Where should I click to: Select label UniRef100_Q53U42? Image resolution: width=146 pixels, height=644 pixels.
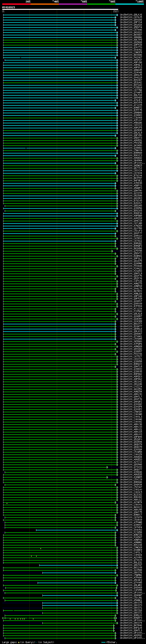pyautogui.click(x=131, y=82)
